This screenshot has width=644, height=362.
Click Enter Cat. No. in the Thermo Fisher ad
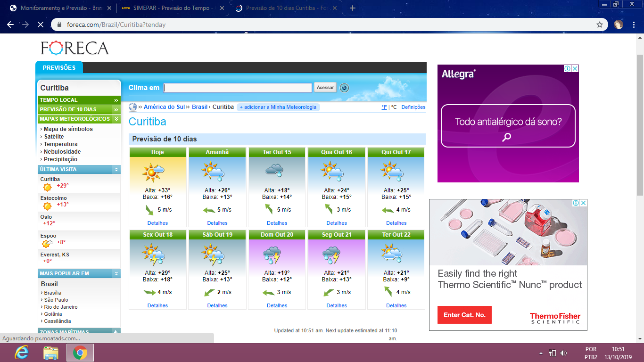[x=464, y=315]
